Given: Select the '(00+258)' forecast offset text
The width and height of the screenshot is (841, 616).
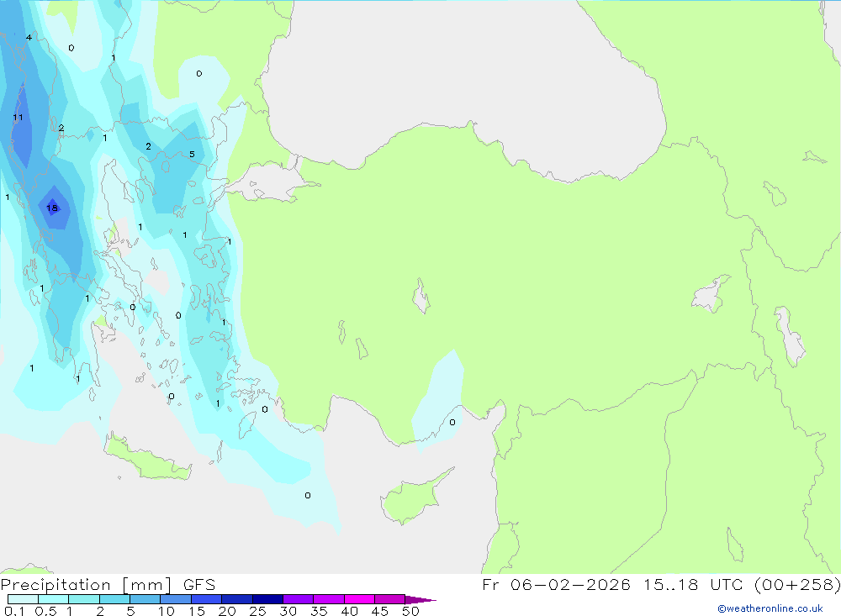Looking at the screenshot, I should tap(797, 584).
